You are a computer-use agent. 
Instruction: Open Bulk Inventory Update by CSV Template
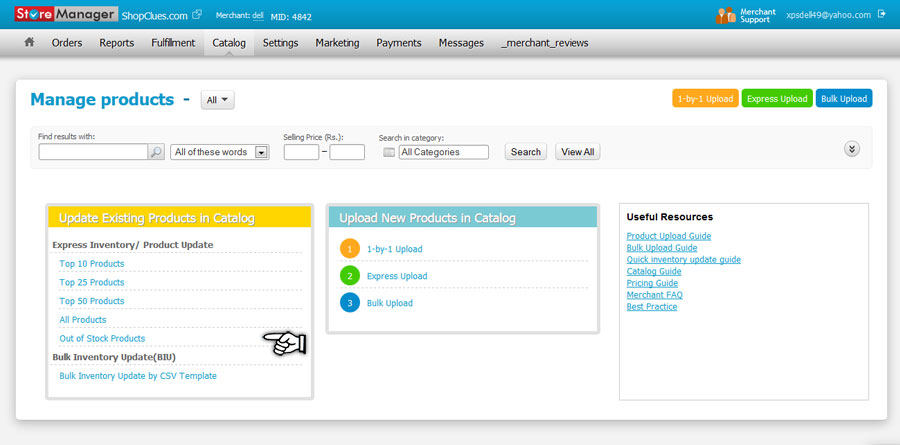click(x=138, y=376)
